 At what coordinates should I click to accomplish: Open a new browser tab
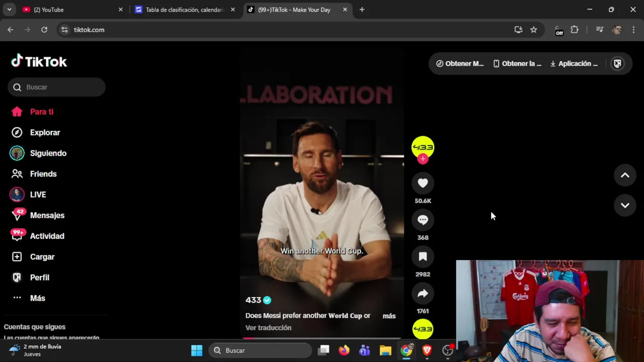(362, 10)
